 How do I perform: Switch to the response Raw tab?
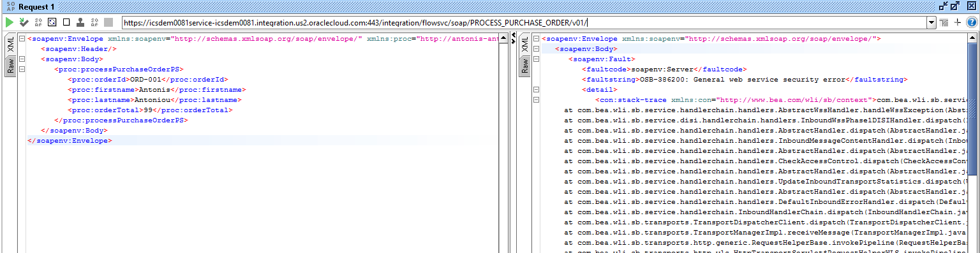click(x=526, y=66)
